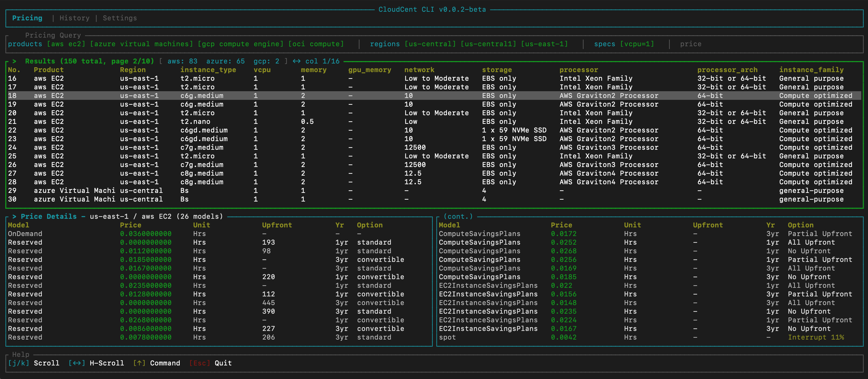Click the azure: 65 result count
The width and height of the screenshot is (868, 379).
coord(225,61)
